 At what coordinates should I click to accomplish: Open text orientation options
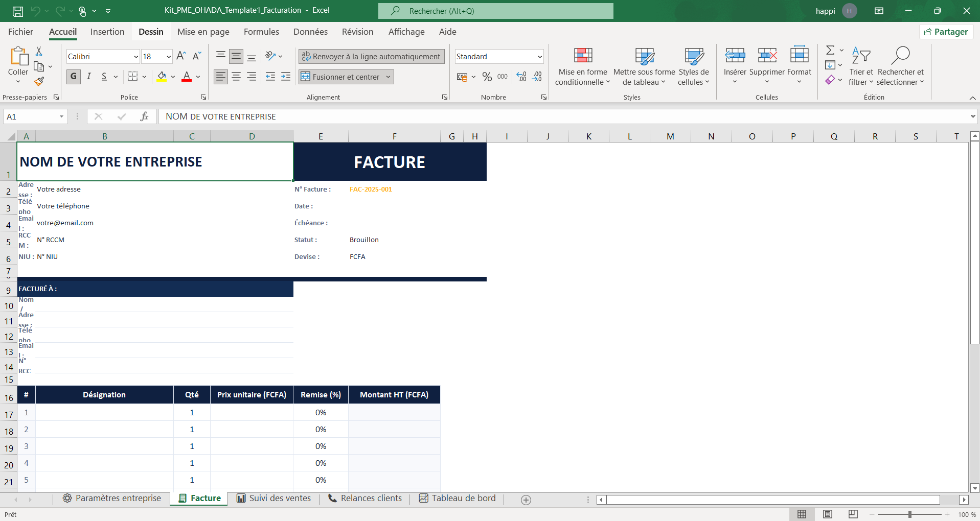point(274,56)
